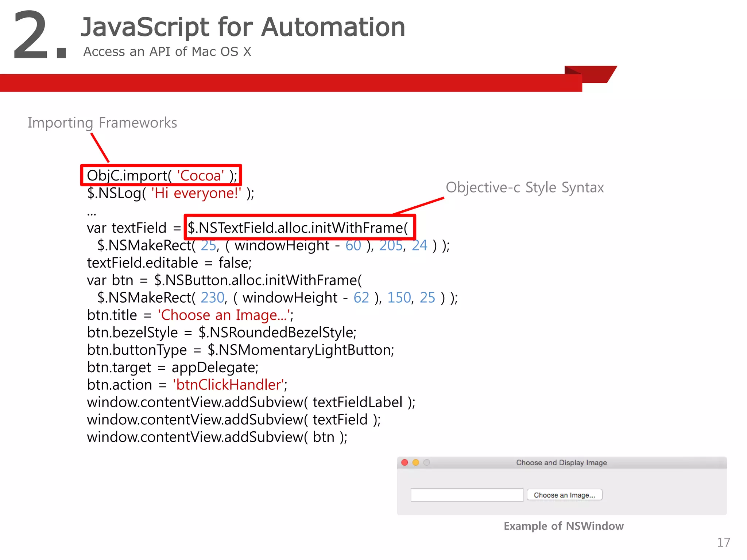This screenshot has width=747, height=560.
Task: Click the Importing Frameworks label
Action: tap(102, 123)
